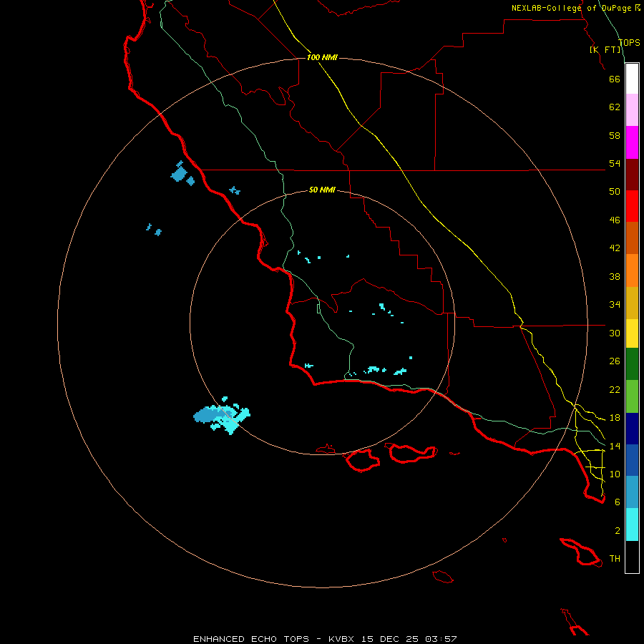This screenshot has height=644, width=644.
Task: Click the white swatch in the tops legend
Action: pos(632,79)
